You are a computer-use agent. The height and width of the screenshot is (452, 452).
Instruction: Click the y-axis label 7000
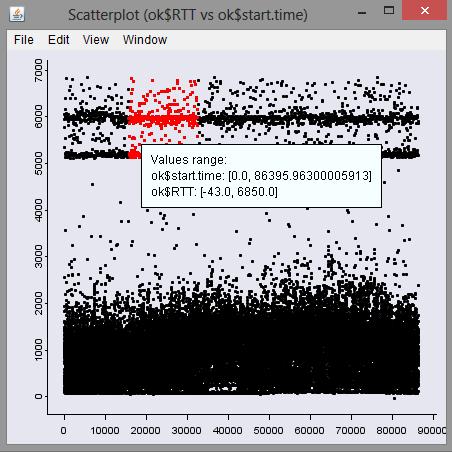coord(39,70)
